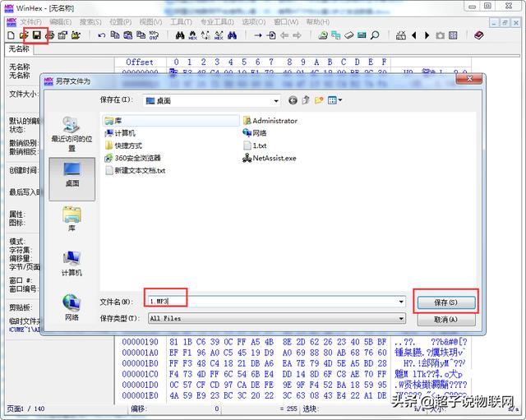Click the Save floppy disk icon in toolbar
Image resolution: width=526 pixels, height=420 pixels.
pyautogui.click(x=36, y=35)
